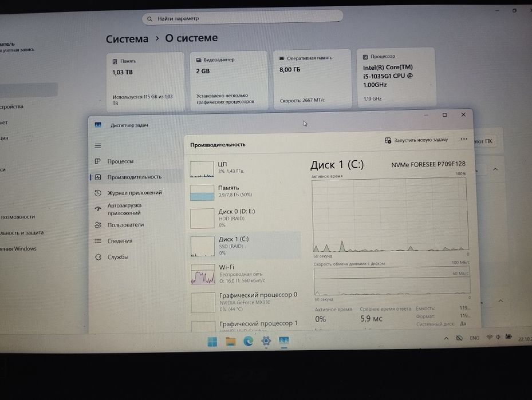This screenshot has height=400, width=532.
Task: Click the Run new task icon
Action: pyautogui.click(x=388, y=140)
